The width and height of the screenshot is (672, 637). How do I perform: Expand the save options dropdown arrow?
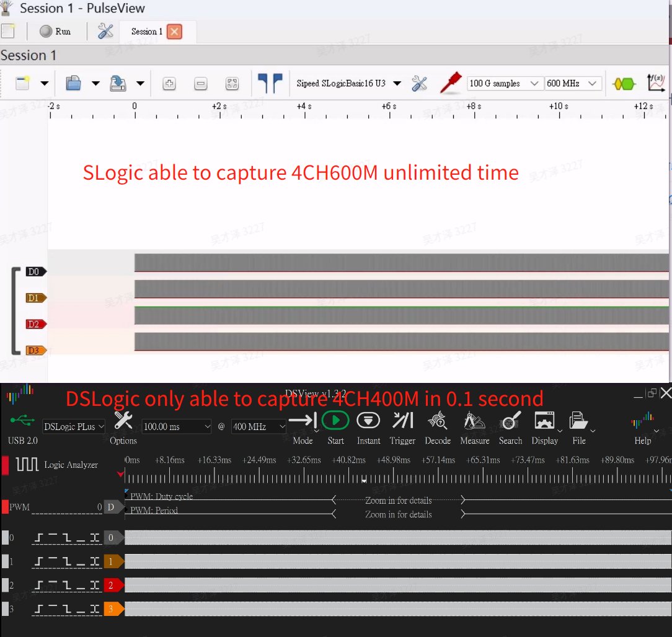(x=140, y=83)
